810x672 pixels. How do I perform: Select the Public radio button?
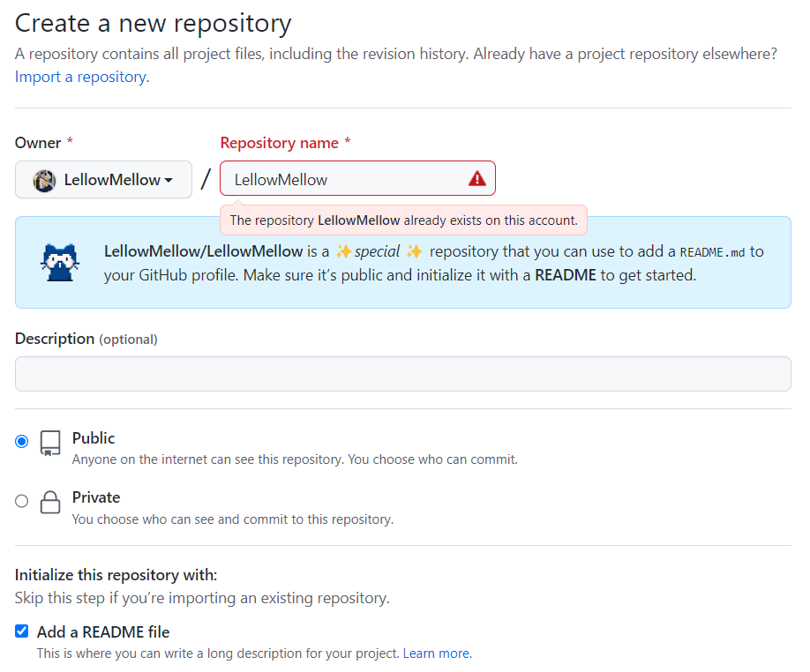(22, 441)
